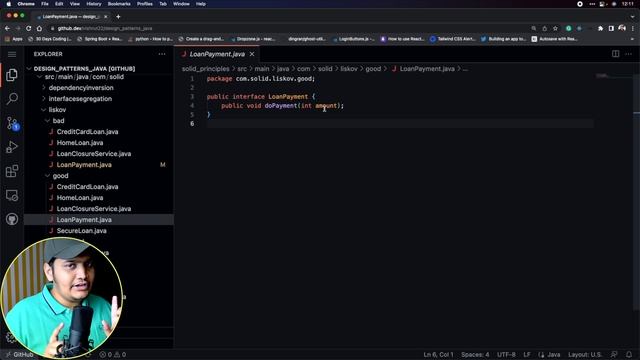Close the LoanPayment.java editor tab
This screenshot has width=640, height=360.
click(252, 54)
